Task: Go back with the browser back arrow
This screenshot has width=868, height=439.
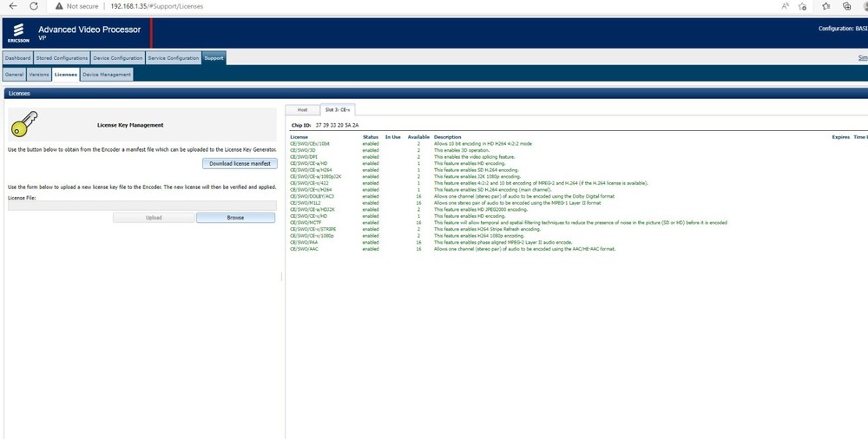Action: [x=13, y=6]
